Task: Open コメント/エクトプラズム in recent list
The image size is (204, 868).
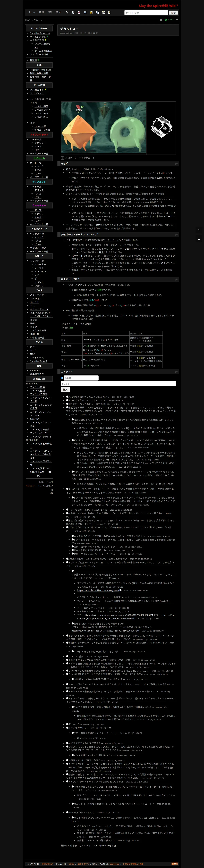Action: point(41,424)
